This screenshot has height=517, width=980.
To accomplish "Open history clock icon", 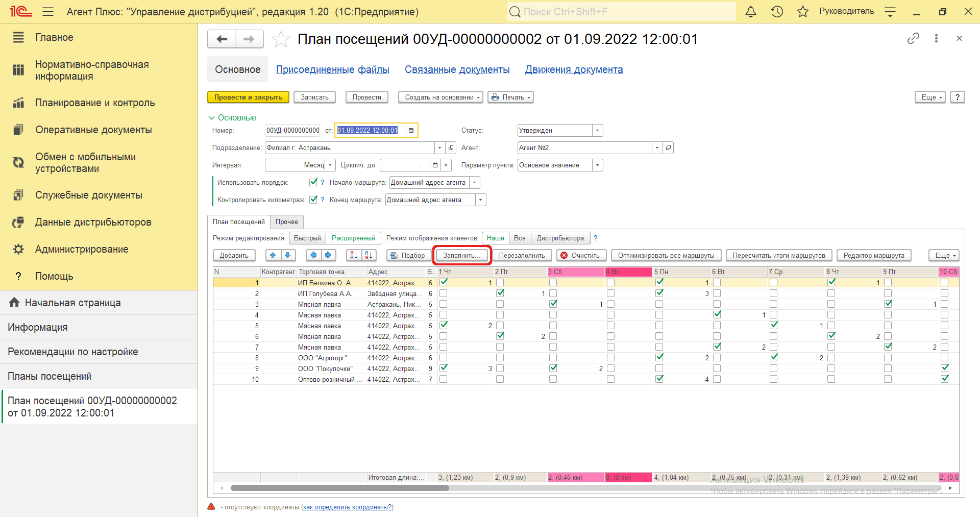I will tap(777, 12).
